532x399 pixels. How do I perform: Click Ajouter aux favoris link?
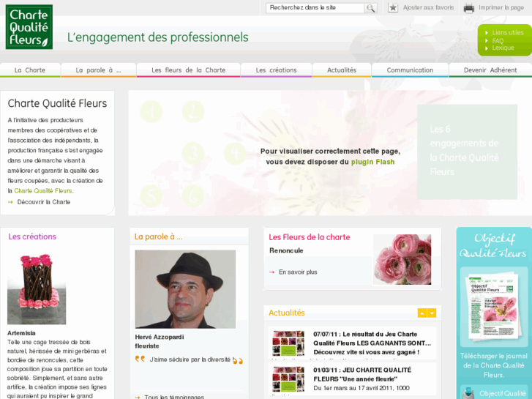tap(428, 7)
